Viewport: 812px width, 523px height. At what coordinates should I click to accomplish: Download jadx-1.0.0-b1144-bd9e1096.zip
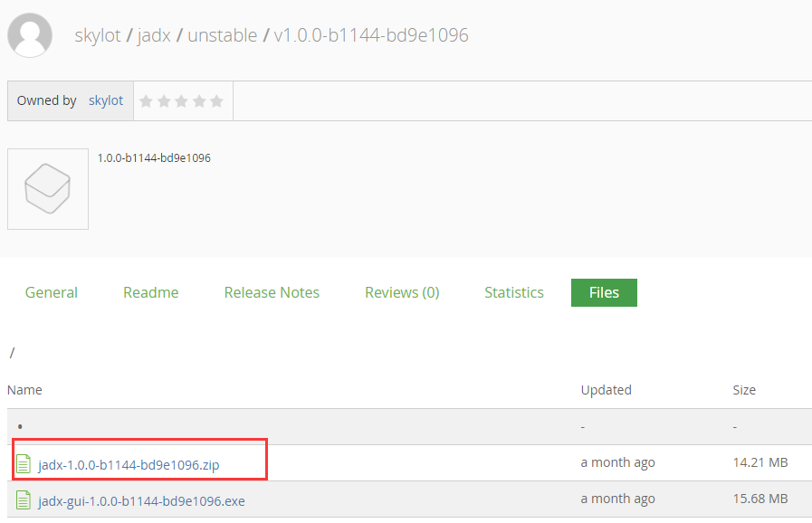point(129,465)
